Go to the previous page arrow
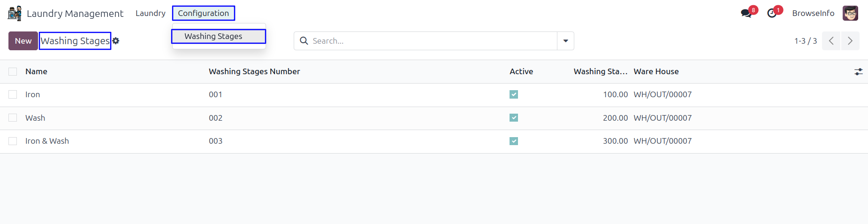This screenshot has height=224, width=868. [x=831, y=41]
